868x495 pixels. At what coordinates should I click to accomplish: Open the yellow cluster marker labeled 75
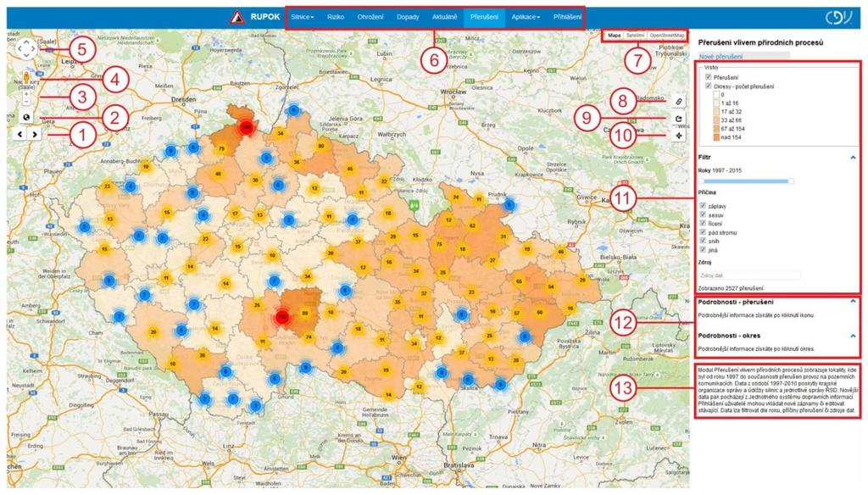(439, 244)
